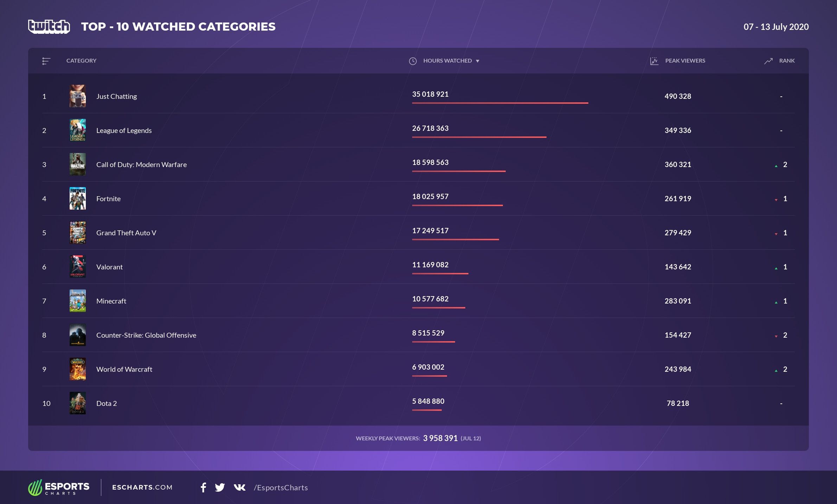
Task: Click the hours value 17 249 517
Action: (430, 231)
